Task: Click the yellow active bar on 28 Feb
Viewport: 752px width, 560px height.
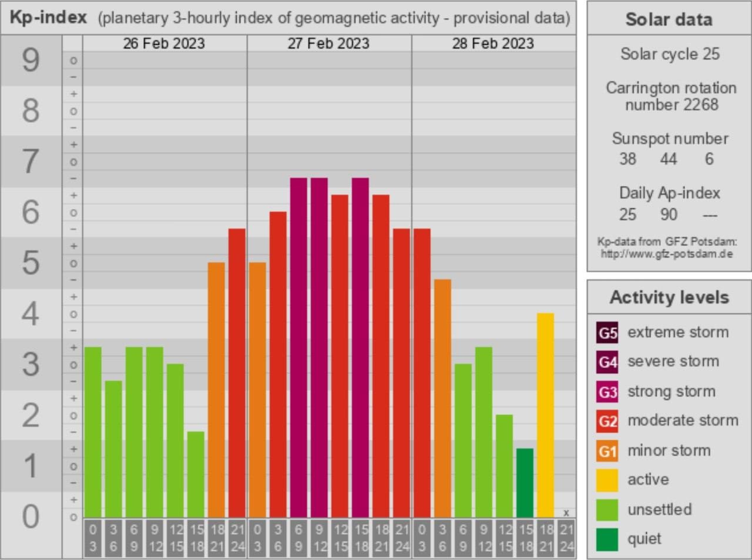Action: tap(545, 415)
